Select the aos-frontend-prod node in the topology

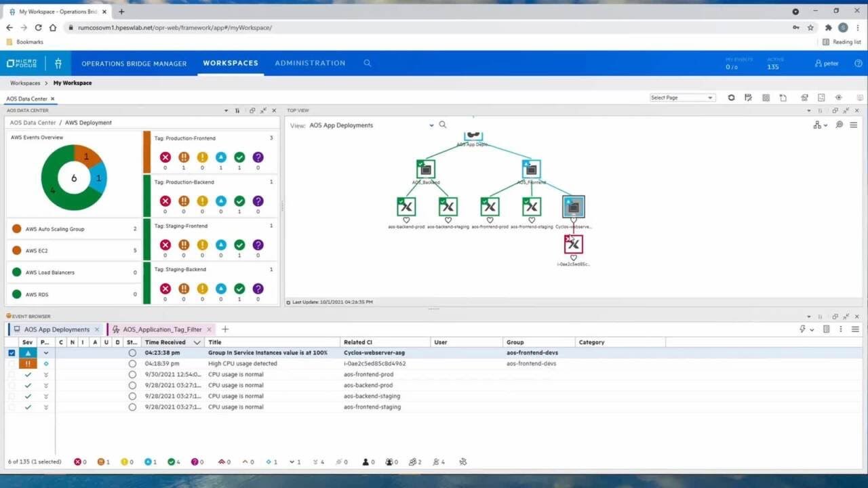coord(490,207)
